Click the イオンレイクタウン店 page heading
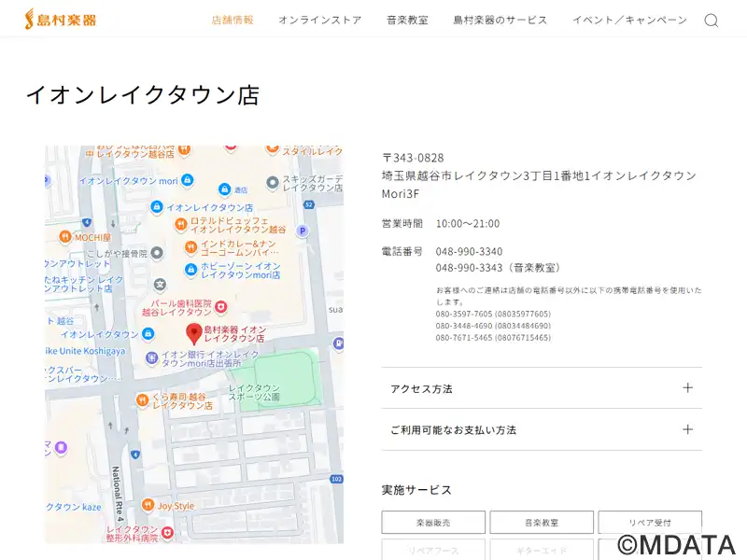Screen dimensions: 747x560 coord(143,95)
